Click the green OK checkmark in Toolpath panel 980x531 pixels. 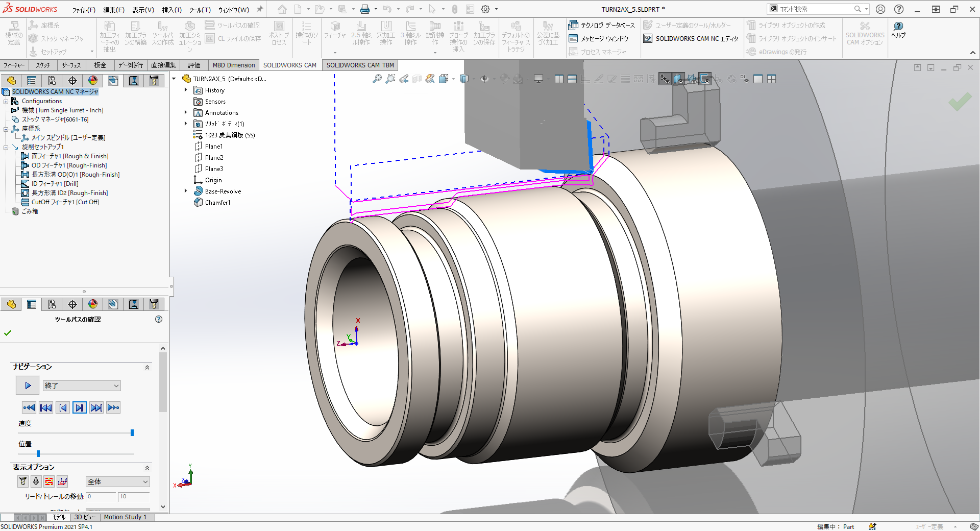pyautogui.click(x=8, y=333)
